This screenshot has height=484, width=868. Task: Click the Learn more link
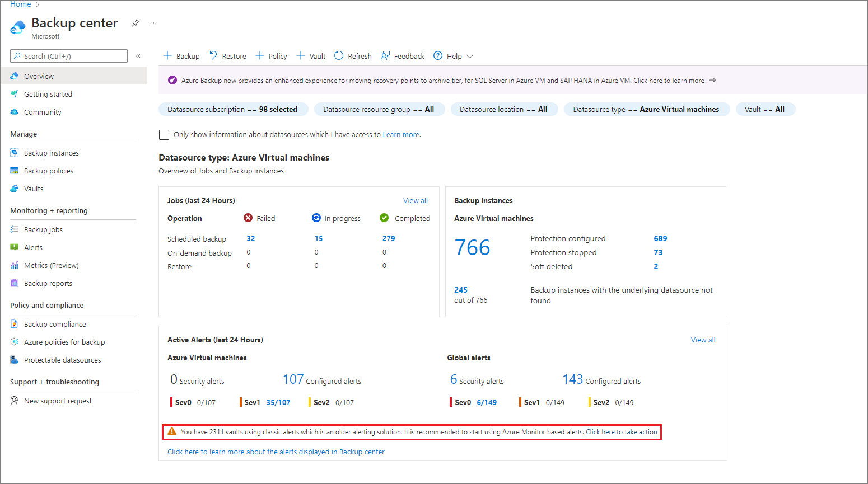point(401,135)
